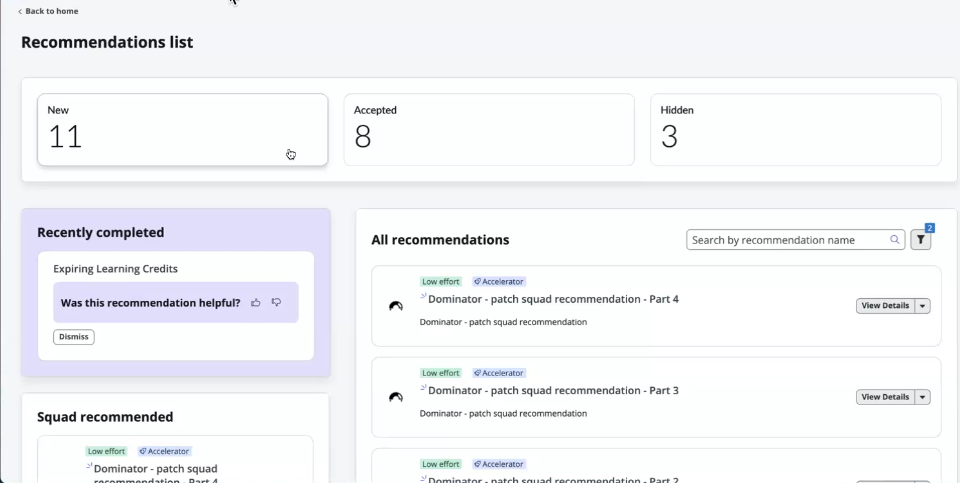
Task: Click Low effort tag in Squad recommended panel
Action: click(106, 451)
